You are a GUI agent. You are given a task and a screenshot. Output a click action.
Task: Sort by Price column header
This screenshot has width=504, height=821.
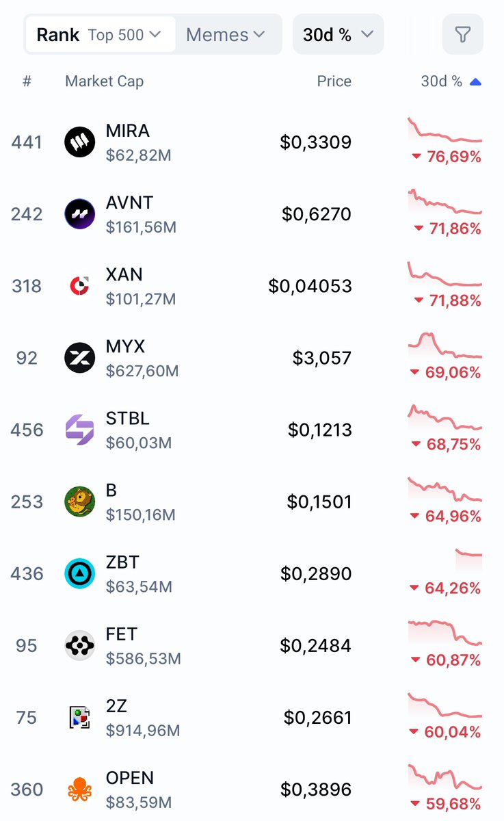tap(334, 81)
